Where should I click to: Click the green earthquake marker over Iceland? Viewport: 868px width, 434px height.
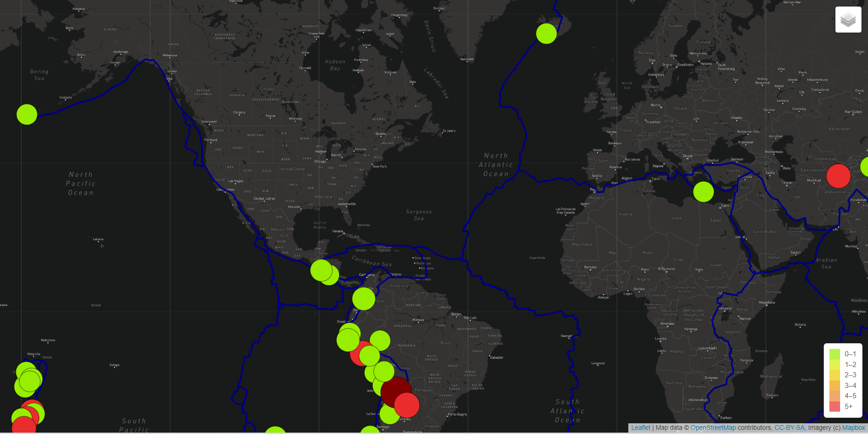(546, 33)
